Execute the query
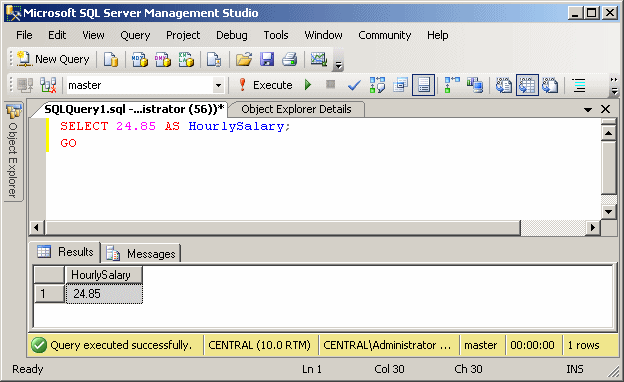Screen dimensions: 624x382 pos(265,85)
